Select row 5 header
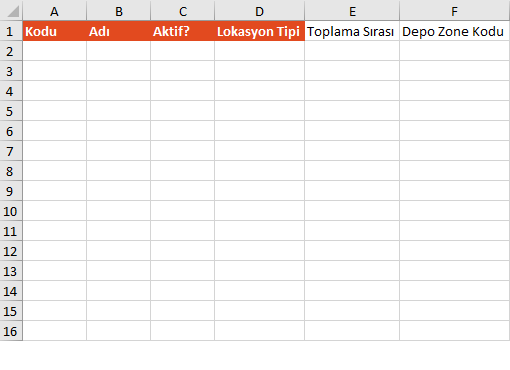510x370 pixels. [x=11, y=111]
